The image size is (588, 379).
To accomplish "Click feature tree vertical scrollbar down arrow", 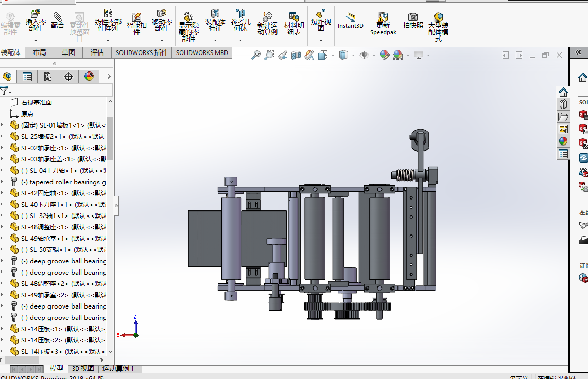I will tap(110, 351).
